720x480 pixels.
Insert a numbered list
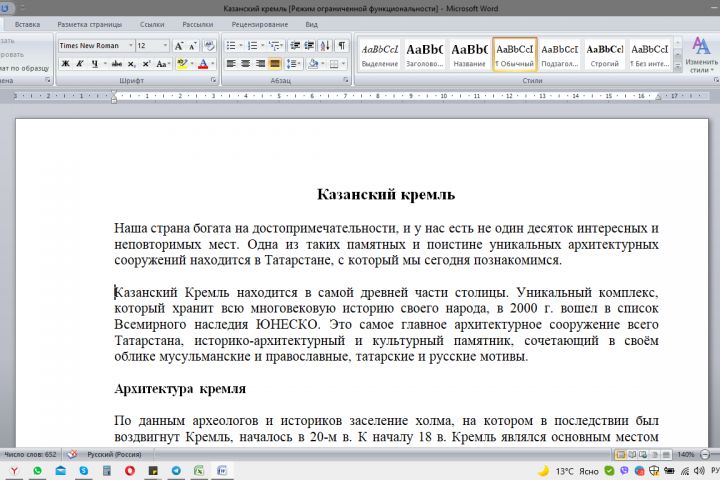pyautogui.click(x=252, y=45)
